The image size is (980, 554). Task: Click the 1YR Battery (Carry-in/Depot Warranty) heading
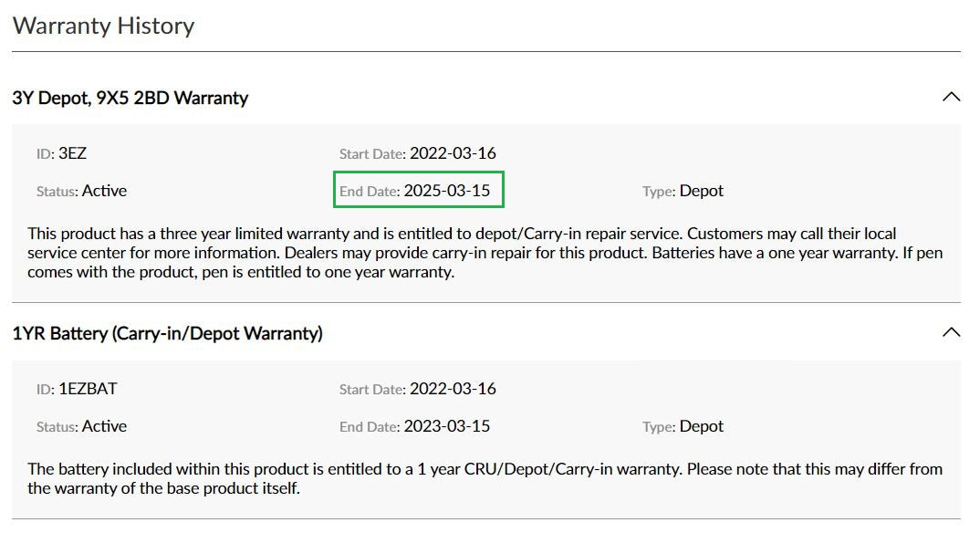(x=168, y=333)
